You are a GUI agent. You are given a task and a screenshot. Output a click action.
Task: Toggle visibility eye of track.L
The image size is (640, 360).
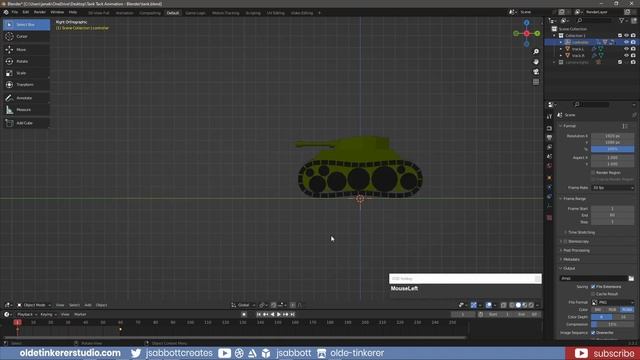coord(627,49)
